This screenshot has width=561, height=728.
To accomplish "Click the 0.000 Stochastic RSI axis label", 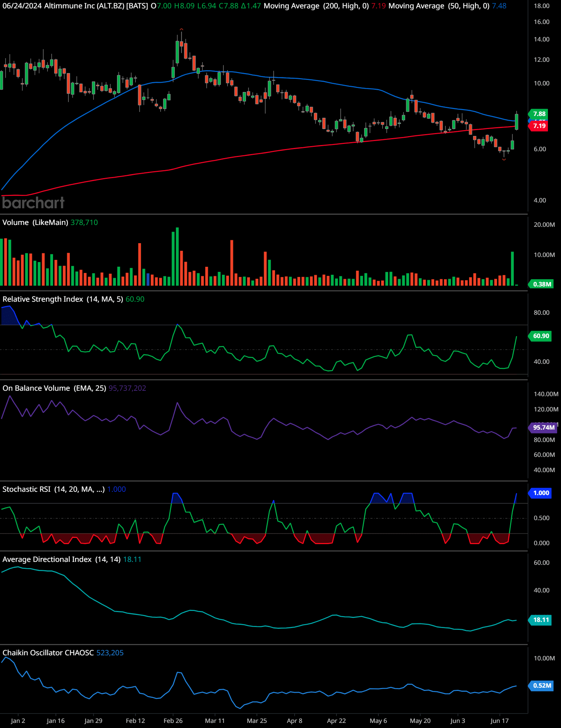I will tap(541, 543).
